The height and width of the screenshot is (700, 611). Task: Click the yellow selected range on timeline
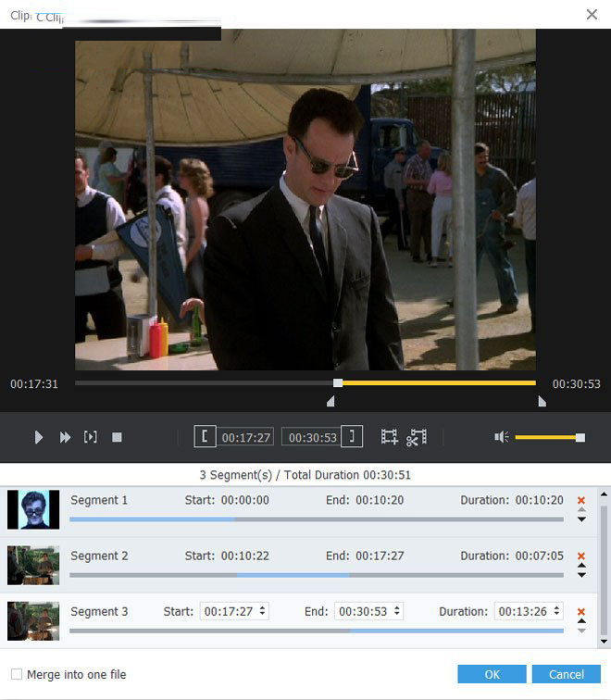439,383
